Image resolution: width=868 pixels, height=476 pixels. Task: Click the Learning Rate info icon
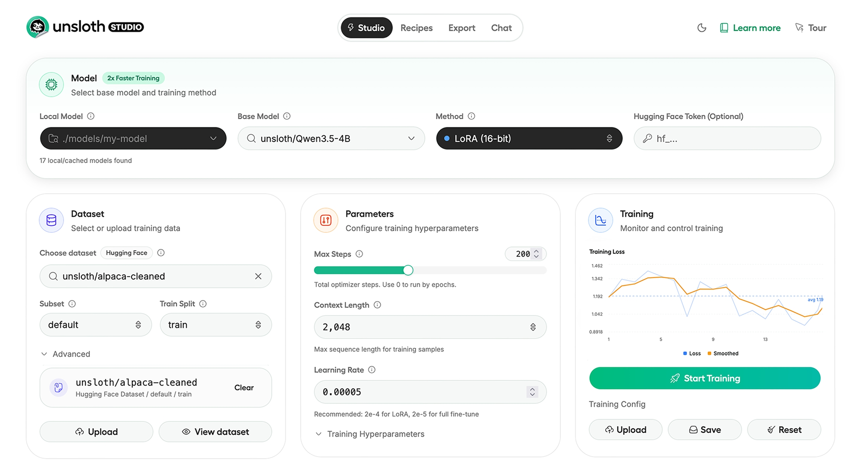(x=372, y=370)
